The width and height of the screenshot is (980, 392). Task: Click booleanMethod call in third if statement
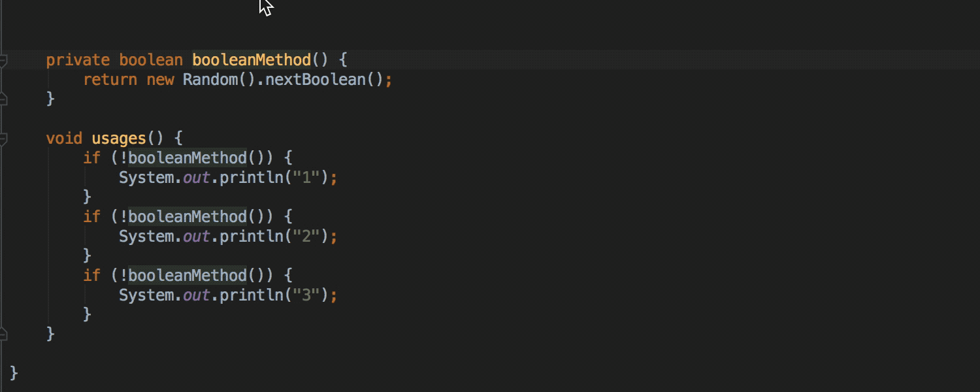click(188, 276)
